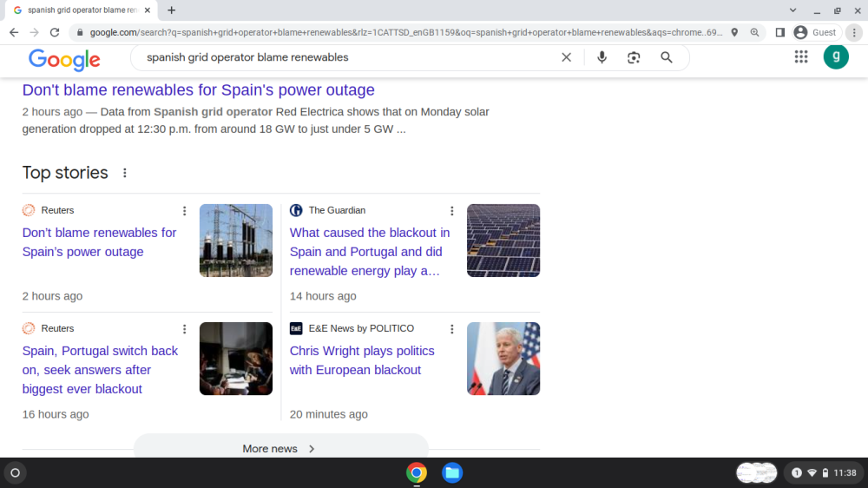Viewport: 868px width, 488px height.
Task: Open top result Don't blame renewables headline
Action: tap(198, 89)
